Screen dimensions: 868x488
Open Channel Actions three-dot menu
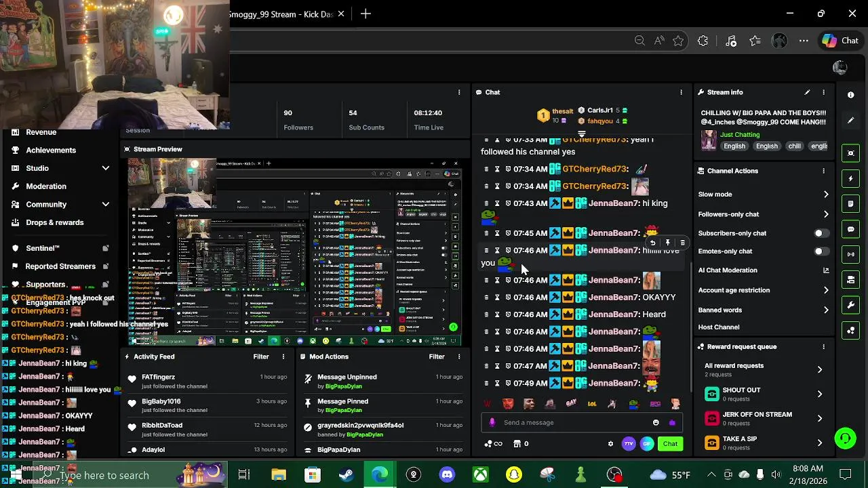[823, 171]
